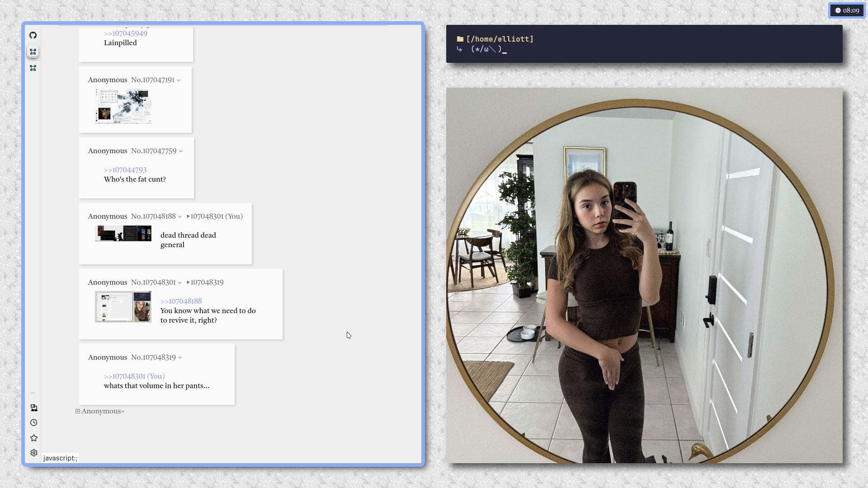Follow the >>107044793 quote link
This screenshot has width=868, height=488.
click(x=125, y=170)
